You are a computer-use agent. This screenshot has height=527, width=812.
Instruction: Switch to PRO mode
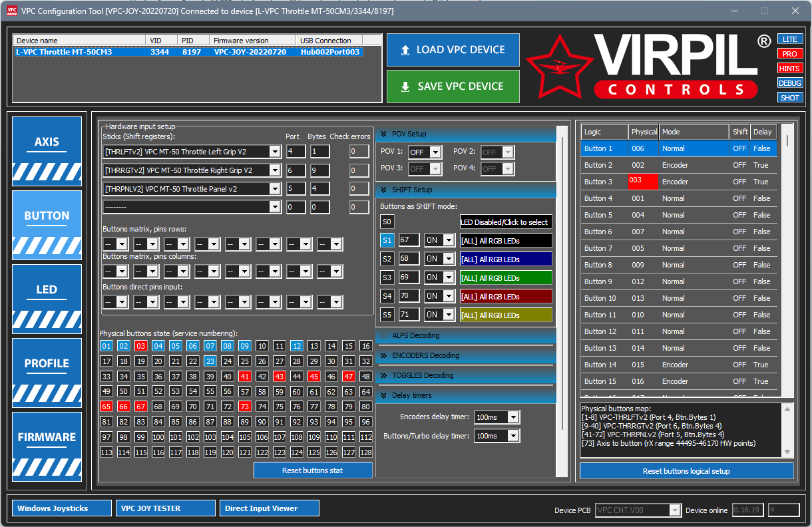[790, 54]
